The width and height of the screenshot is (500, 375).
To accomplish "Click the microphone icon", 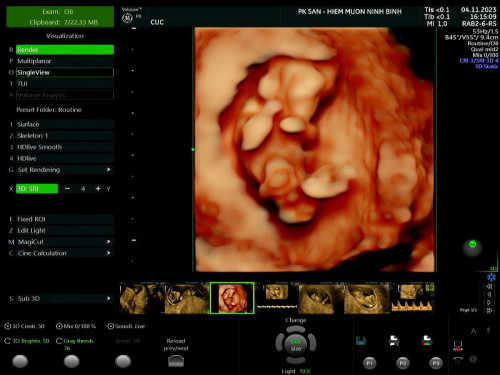I will (488, 331).
